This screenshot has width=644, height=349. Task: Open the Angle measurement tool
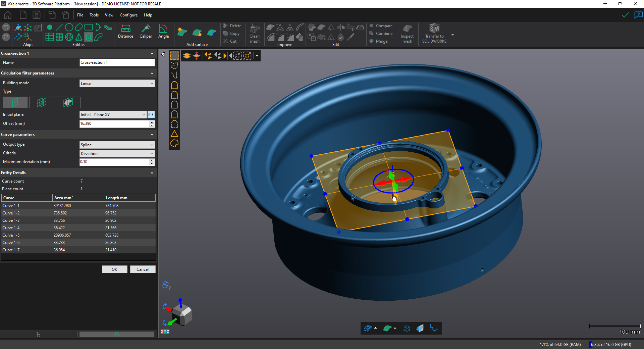163,32
